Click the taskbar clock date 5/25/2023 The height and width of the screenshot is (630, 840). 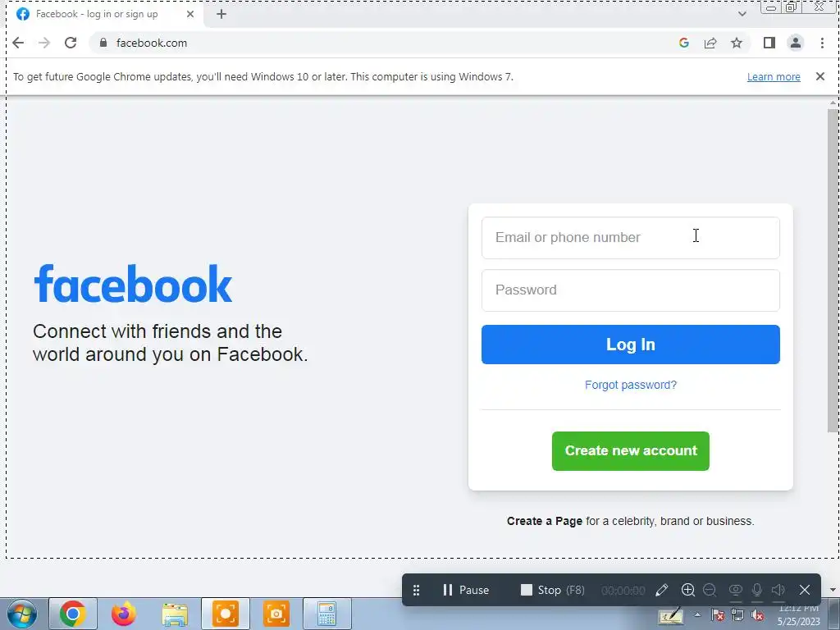(x=799, y=622)
